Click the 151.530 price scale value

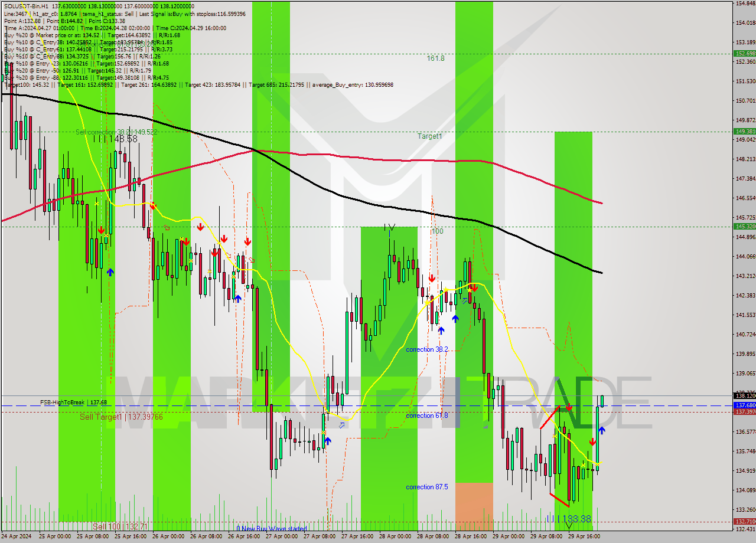[745, 81]
